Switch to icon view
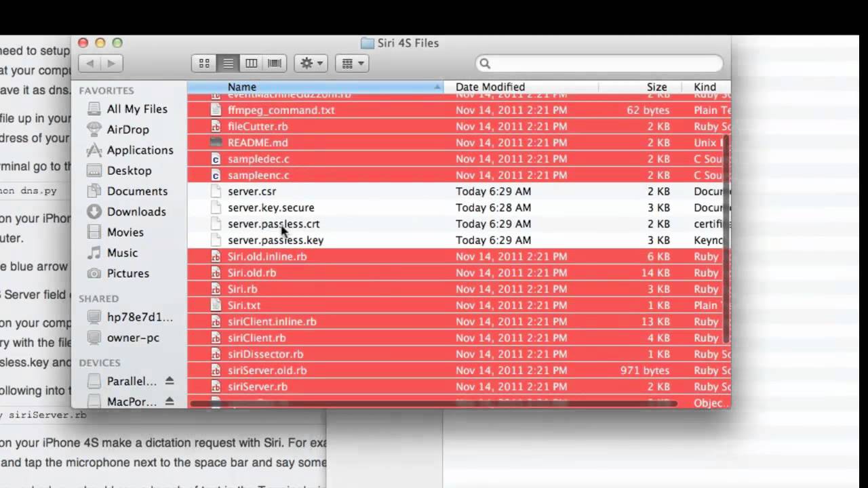The height and width of the screenshot is (488, 868). pyautogui.click(x=204, y=64)
